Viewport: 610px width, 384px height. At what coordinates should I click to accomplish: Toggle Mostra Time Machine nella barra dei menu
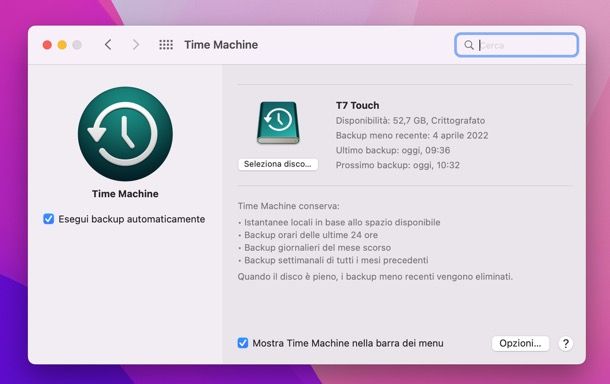243,343
